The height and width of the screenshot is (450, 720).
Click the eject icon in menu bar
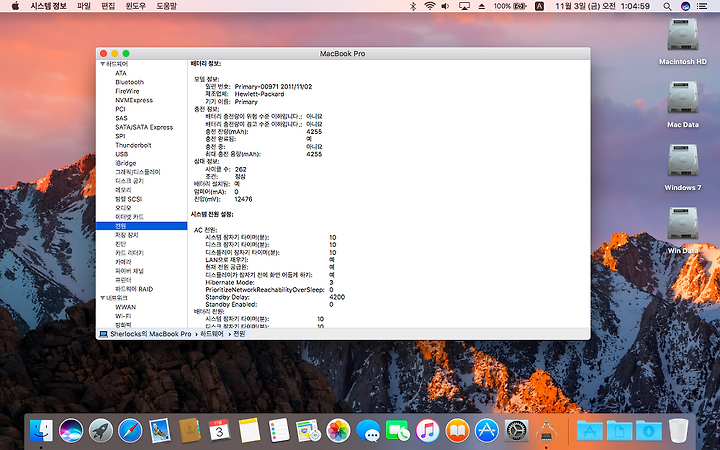point(482,6)
